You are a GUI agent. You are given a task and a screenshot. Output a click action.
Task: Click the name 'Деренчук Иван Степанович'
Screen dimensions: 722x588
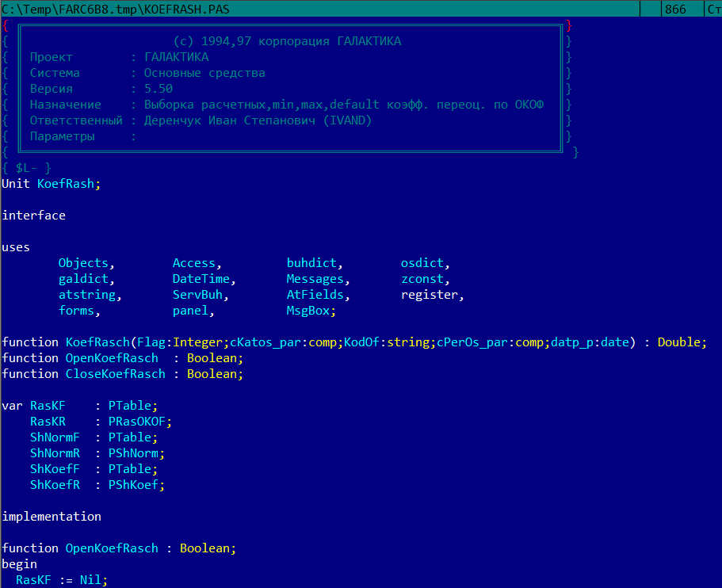coord(230,120)
